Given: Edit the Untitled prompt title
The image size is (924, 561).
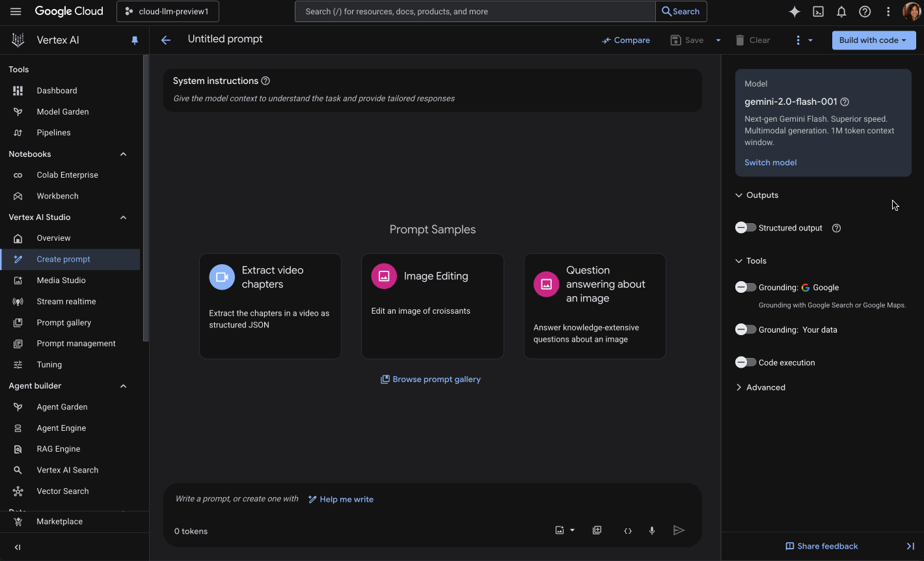Looking at the screenshot, I should point(225,39).
